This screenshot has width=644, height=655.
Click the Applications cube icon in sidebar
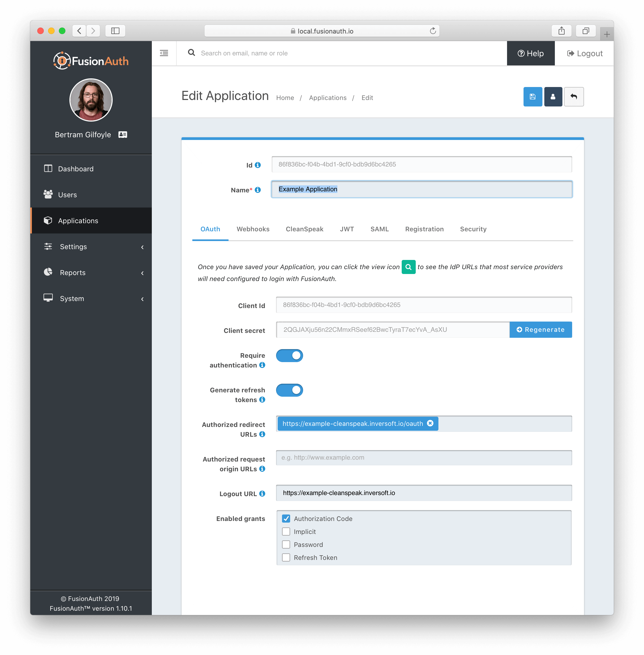pos(48,220)
